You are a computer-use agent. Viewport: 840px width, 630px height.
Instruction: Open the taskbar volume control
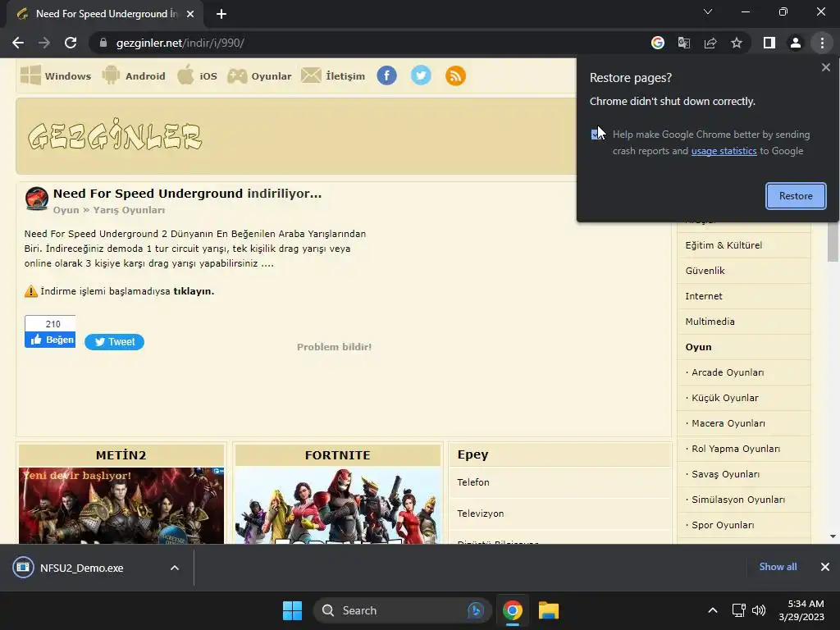(759, 610)
